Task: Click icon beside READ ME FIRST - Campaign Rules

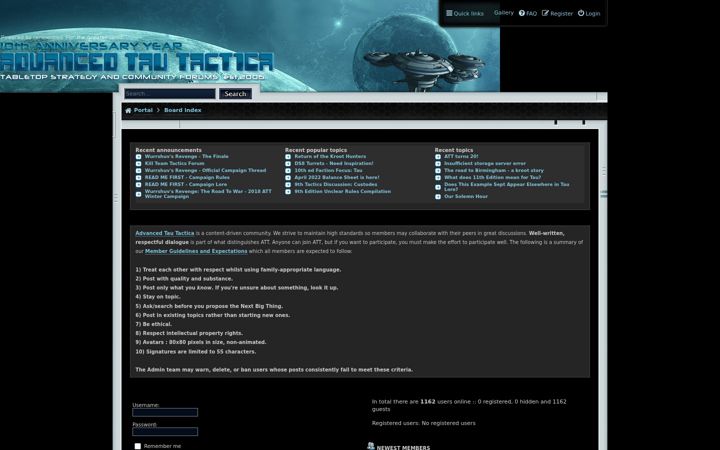Action: click(x=138, y=178)
